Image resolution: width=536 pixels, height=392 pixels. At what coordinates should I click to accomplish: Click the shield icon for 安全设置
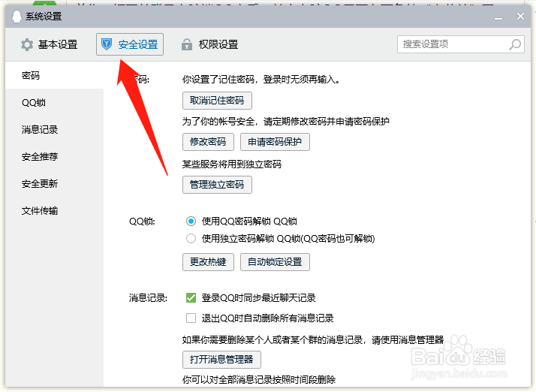click(x=107, y=44)
